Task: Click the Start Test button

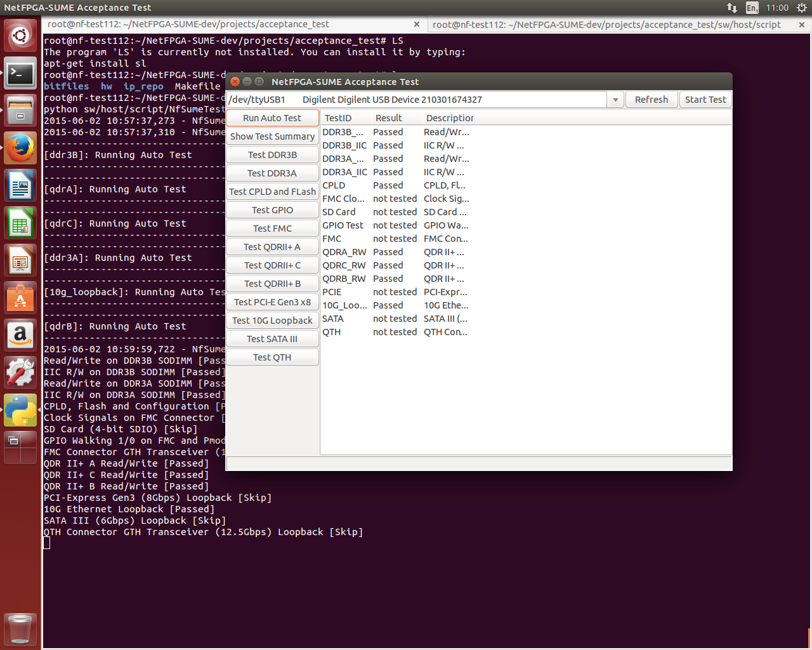Action: 705,100
